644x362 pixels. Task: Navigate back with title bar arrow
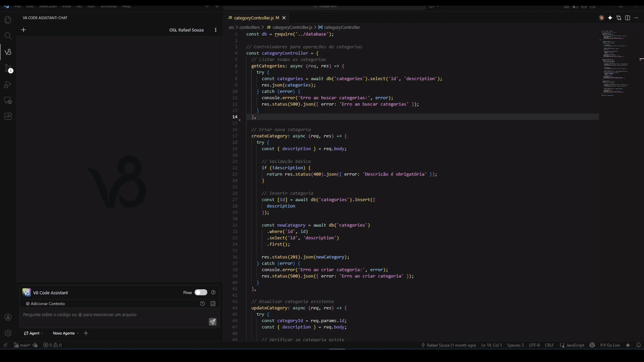(x=207, y=6)
